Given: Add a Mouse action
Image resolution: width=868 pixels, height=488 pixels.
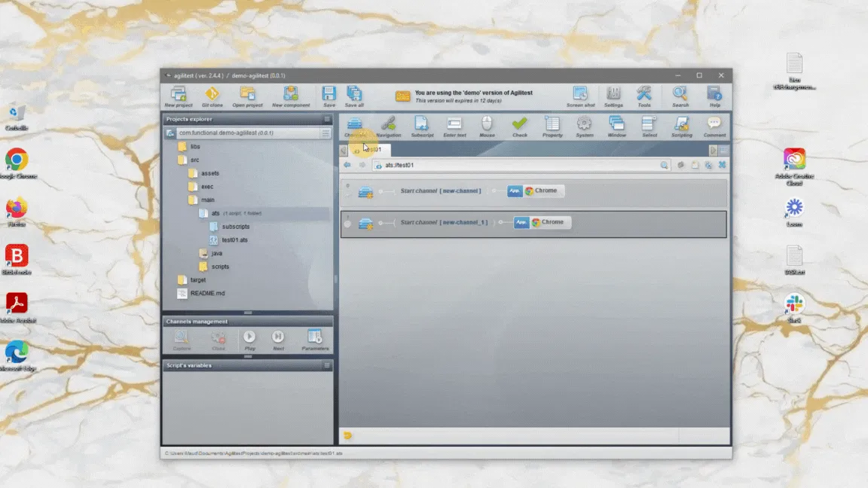Looking at the screenshot, I should click(x=487, y=127).
